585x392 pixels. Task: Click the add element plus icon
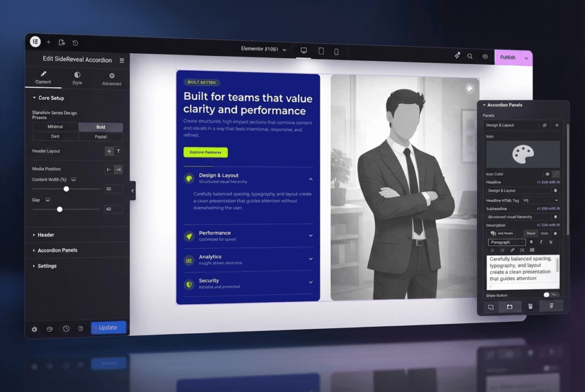[49, 42]
